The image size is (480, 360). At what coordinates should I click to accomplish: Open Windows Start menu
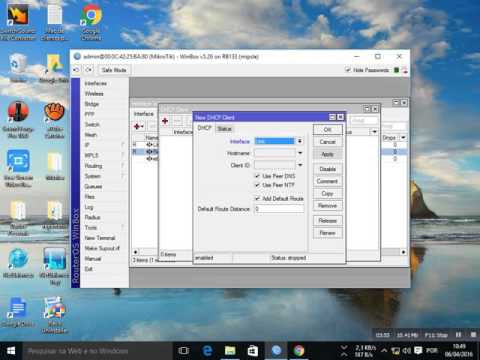11,351
